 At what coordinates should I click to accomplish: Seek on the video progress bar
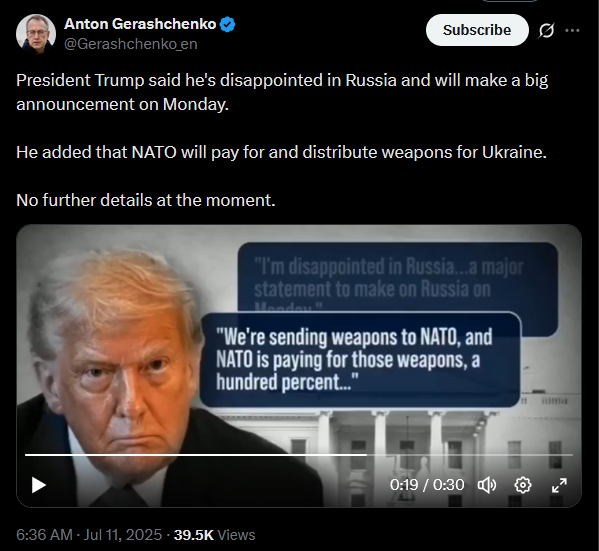point(299,455)
